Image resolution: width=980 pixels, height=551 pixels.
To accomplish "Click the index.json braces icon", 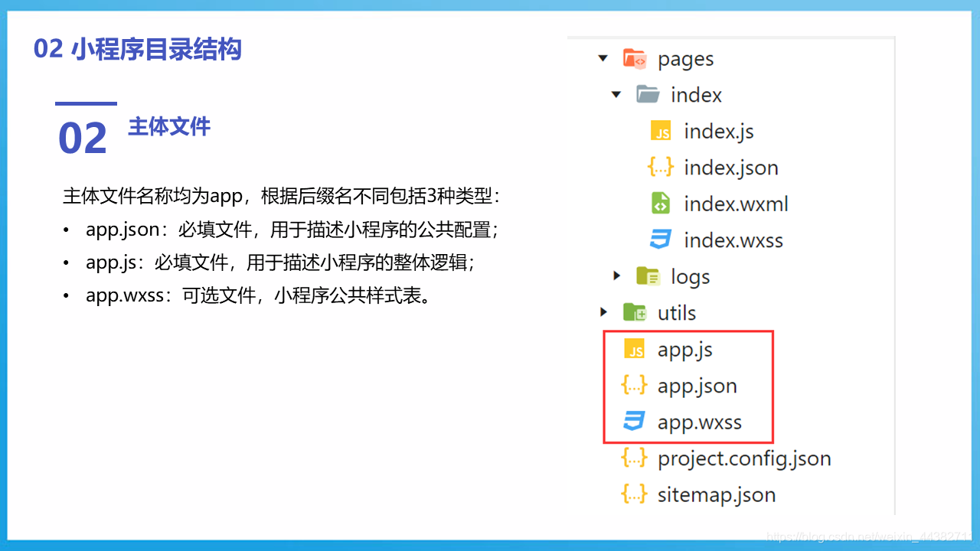I will pyautogui.click(x=661, y=167).
